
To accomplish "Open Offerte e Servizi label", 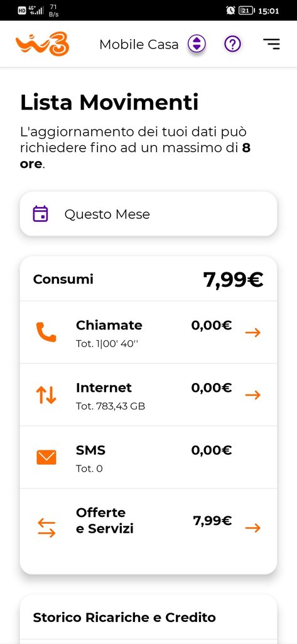I will click(x=105, y=520).
